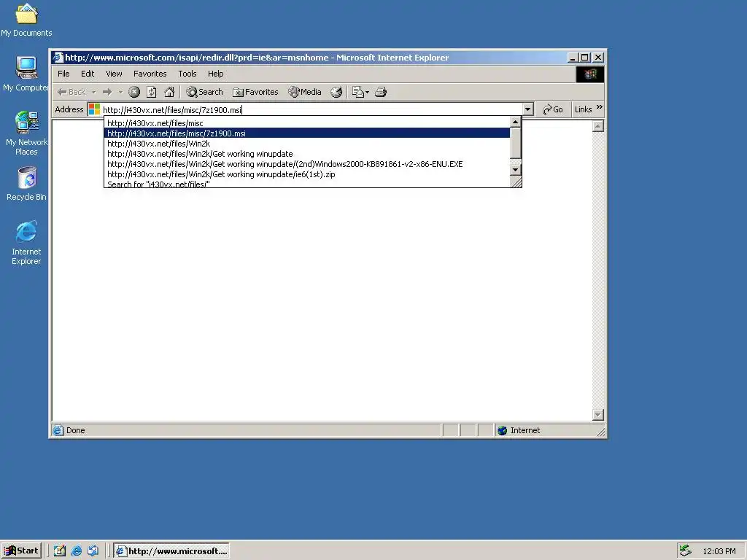Viewport: 747px width, 560px height.
Task: Click the Stop loading icon
Action: click(x=134, y=92)
